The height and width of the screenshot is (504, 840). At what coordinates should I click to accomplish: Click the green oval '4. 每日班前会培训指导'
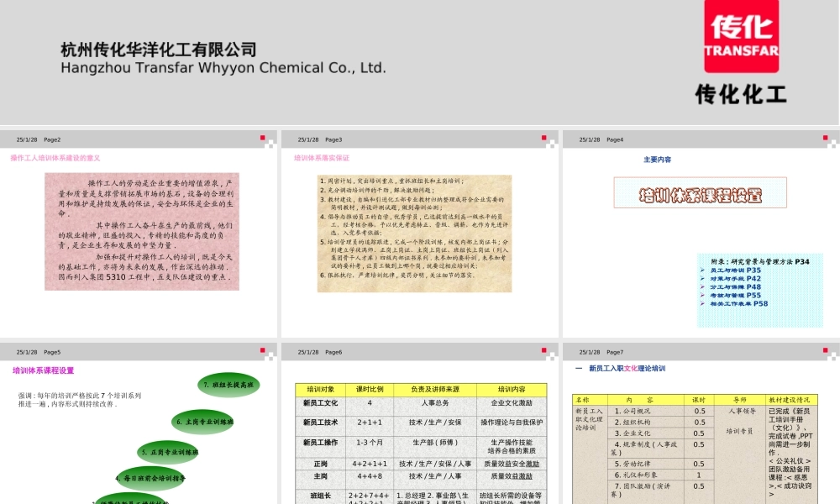150,478
